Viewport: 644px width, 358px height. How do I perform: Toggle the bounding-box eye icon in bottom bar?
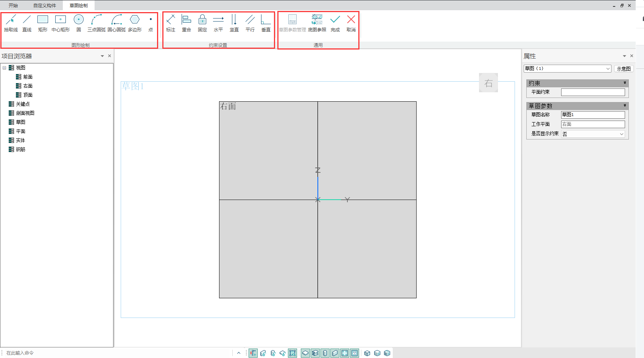point(292,353)
